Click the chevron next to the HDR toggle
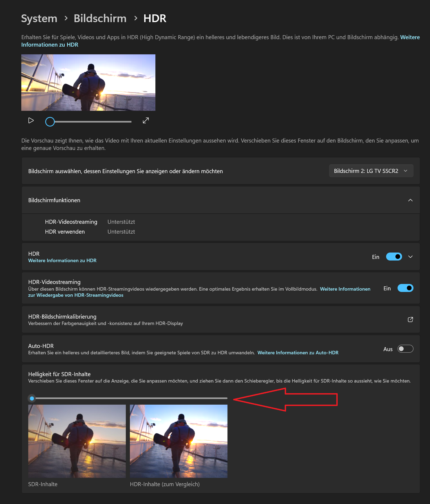 tap(410, 257)
